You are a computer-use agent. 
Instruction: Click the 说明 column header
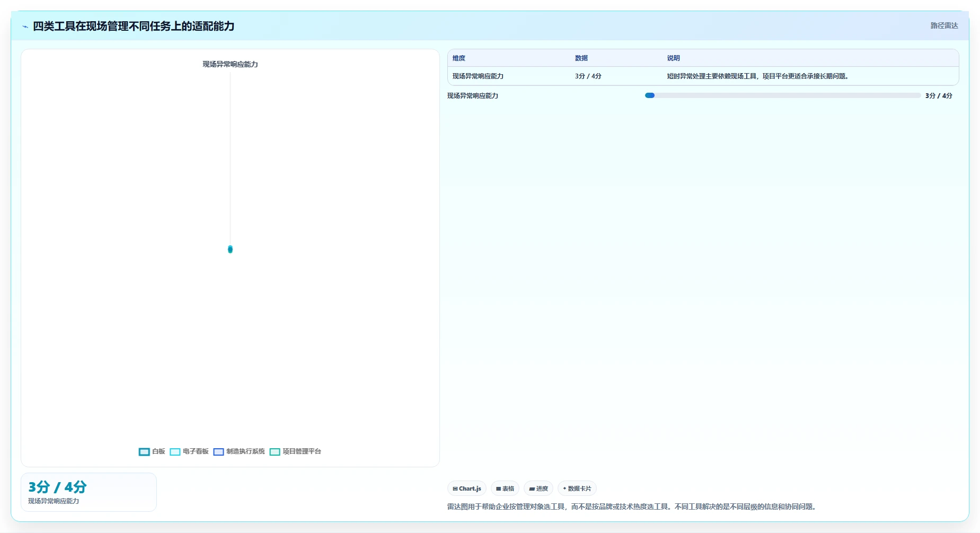click(x=673, y=58)
